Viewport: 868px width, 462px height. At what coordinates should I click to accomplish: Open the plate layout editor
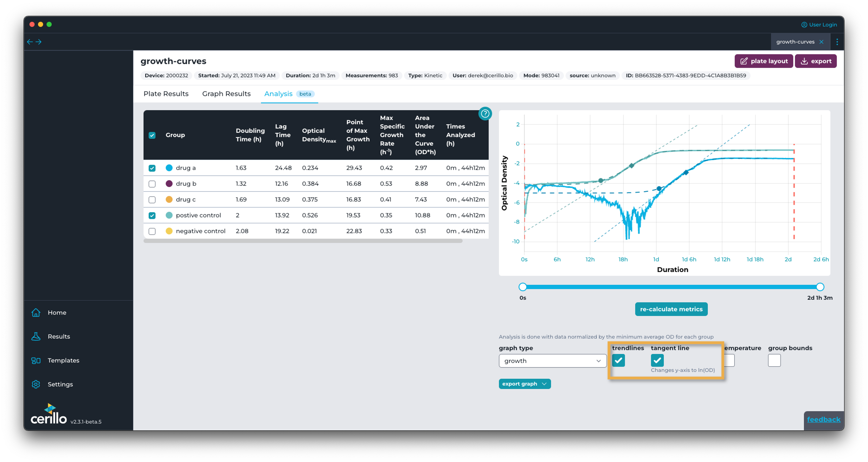tap(763, 61)
